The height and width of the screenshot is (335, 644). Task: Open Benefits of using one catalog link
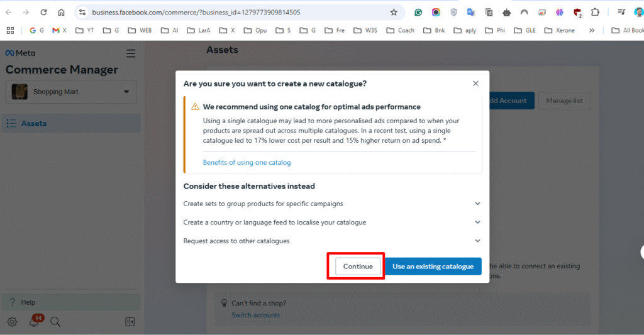tap(247, 163)
